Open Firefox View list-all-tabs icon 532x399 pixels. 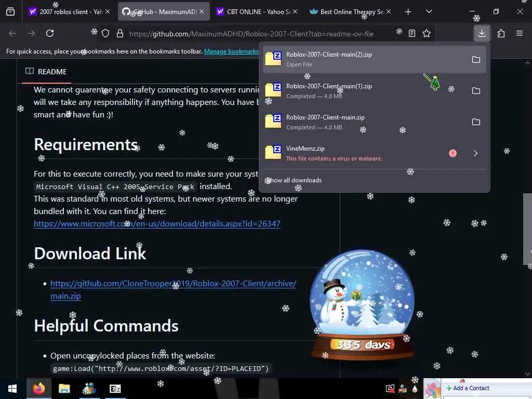pyautogui.click(x=10, y=12)
